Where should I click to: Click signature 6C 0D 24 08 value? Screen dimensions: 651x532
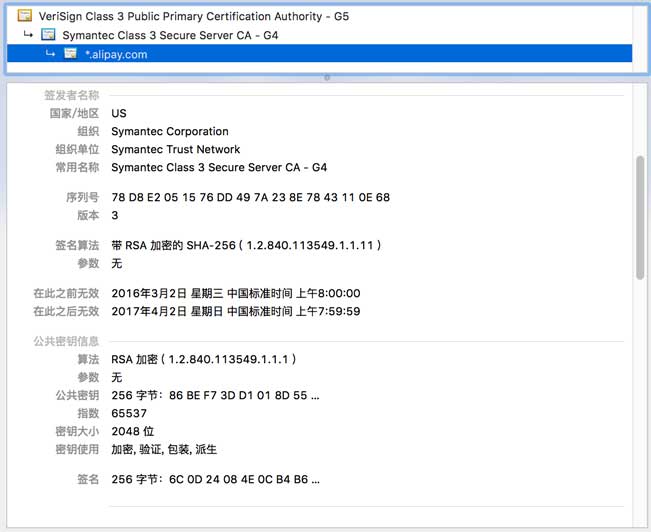point(215,480)
